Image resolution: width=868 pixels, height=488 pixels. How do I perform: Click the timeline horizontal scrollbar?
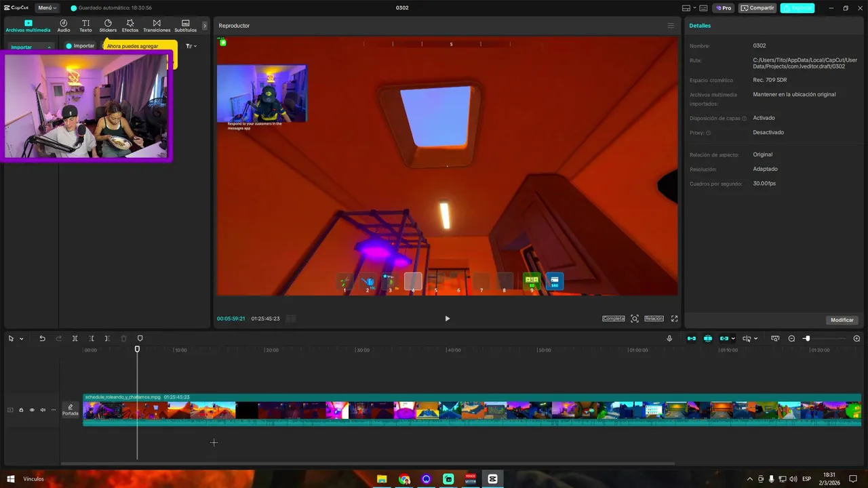pos(368,464)
